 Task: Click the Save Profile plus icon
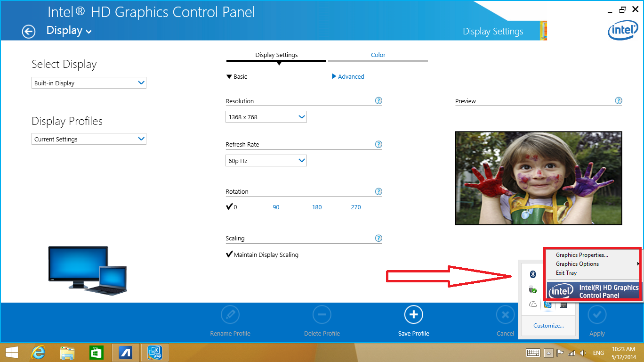click(x=414, y=315)
